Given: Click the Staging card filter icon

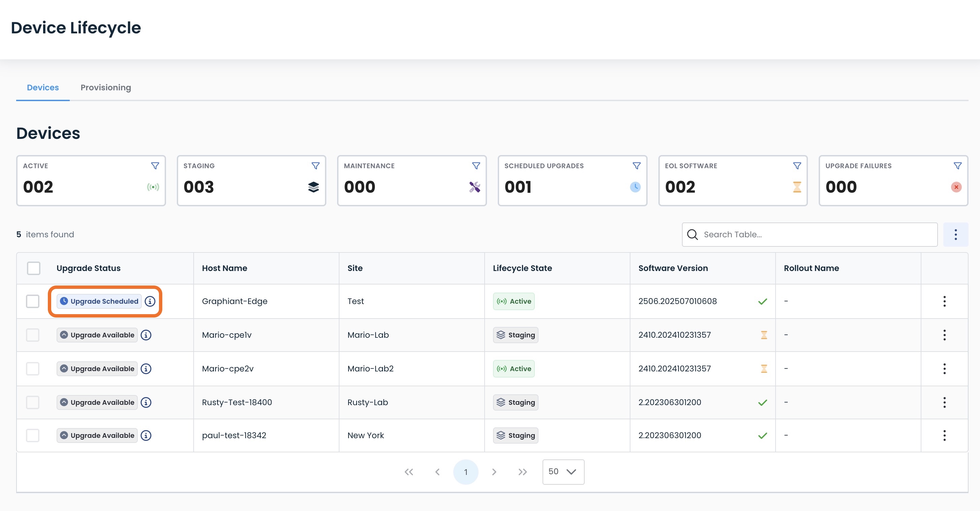Looking at the screenshot, I should (x=315, y=166).
